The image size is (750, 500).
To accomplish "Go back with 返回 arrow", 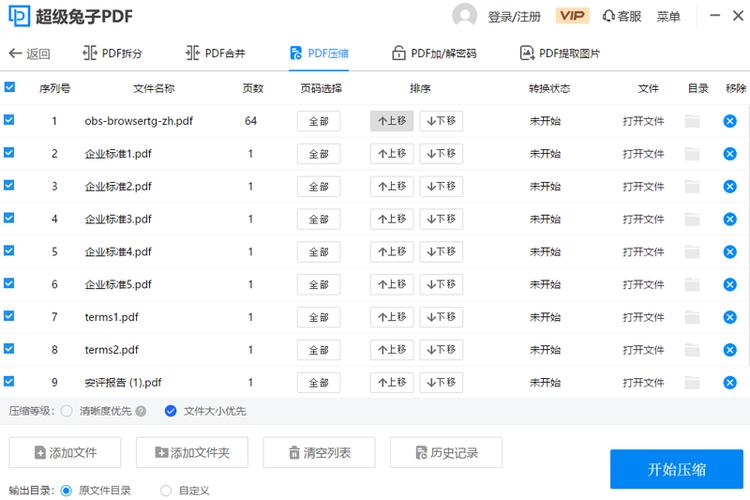I will tap(29, 54).
